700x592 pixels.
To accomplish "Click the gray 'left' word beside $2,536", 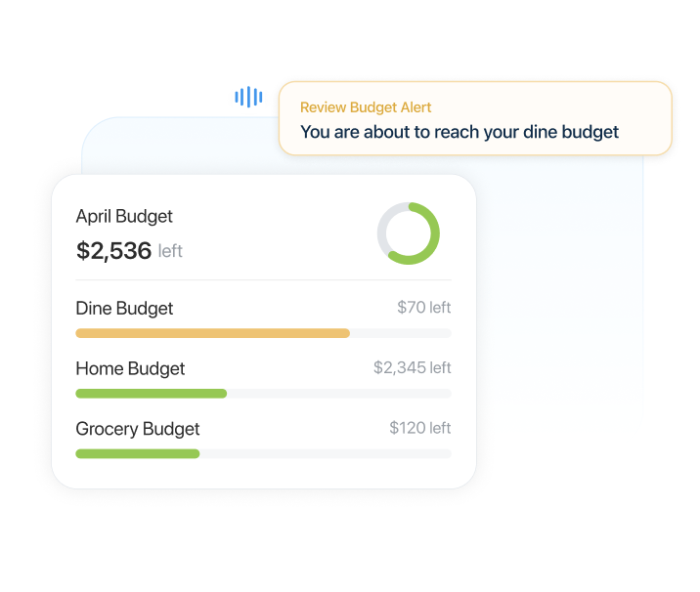I will point(170,251).
